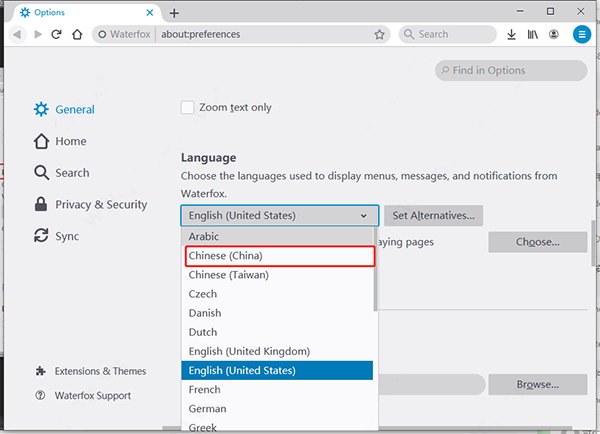Open Extensions & Themes link

point(100,371)
